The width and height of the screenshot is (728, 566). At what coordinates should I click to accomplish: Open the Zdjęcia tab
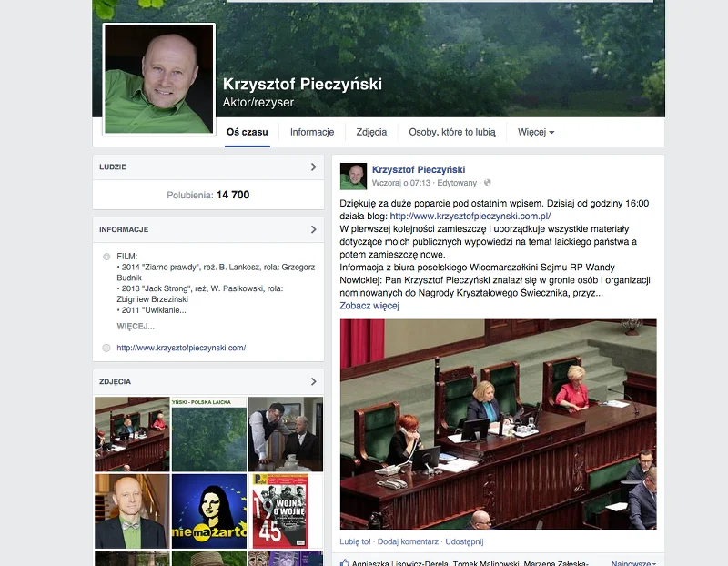[371, 132]
